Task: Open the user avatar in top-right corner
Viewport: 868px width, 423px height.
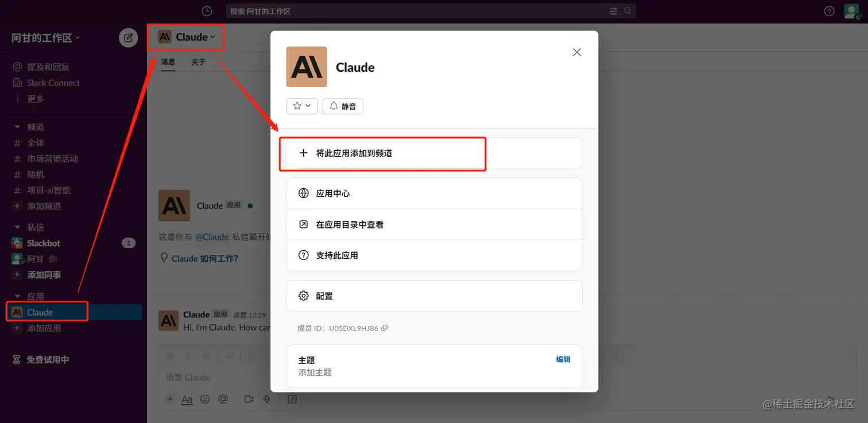Action: [851, 11]
